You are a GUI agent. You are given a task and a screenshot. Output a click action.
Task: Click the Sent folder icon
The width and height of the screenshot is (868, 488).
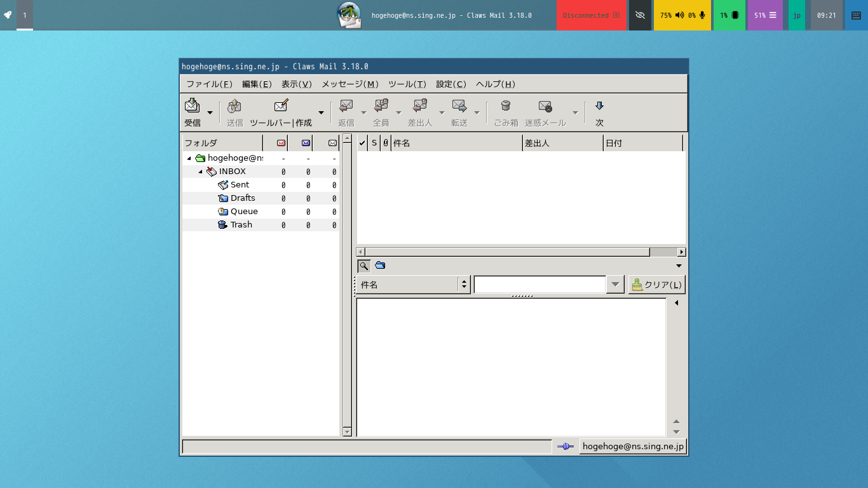tap(223, 185)
